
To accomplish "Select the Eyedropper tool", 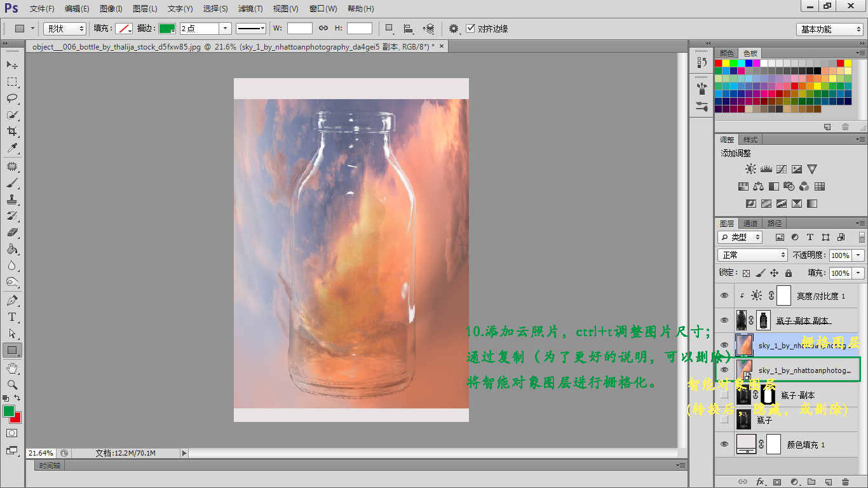I will click(x=12, y=148).
